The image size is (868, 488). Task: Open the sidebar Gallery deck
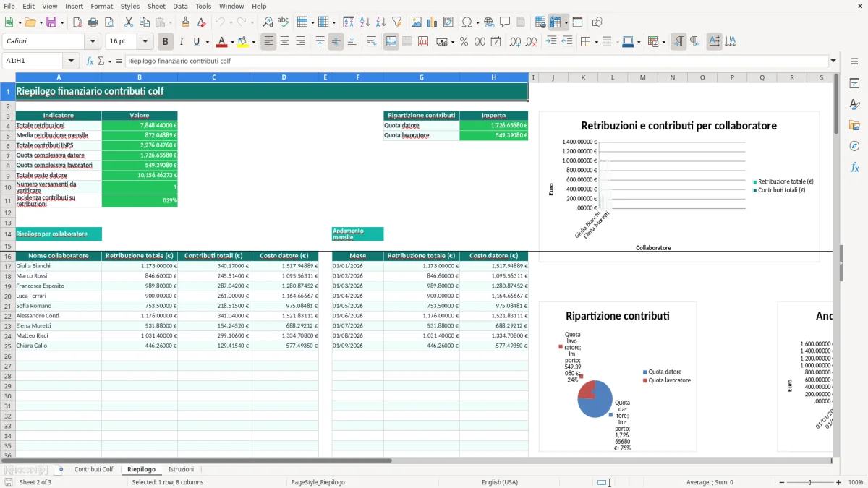coord(854,125)
